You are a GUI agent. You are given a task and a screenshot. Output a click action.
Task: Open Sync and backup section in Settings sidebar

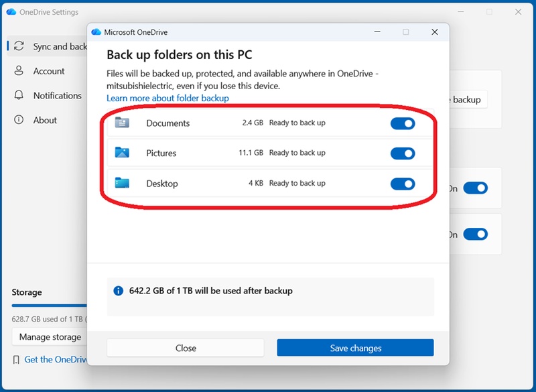[x=47, y=46]
